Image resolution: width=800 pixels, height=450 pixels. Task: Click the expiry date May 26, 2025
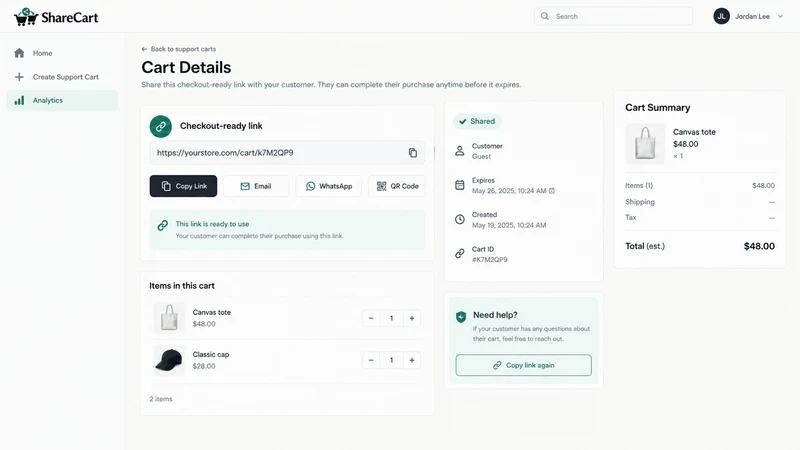pyautogui.click(x=509, y=191)
